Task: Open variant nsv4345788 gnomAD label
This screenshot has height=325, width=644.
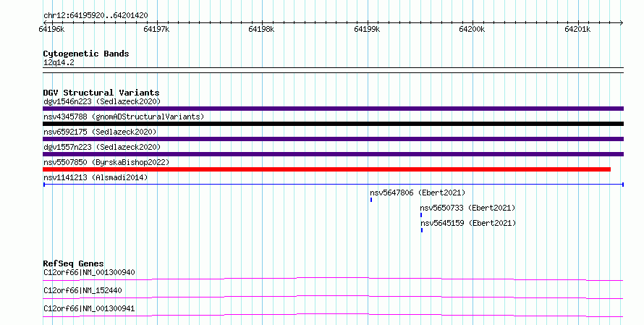Action: (x=124, y=117)
